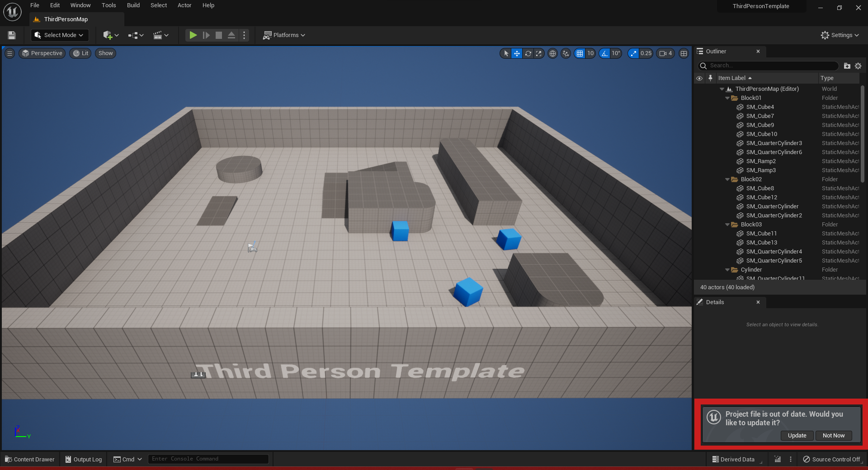Open the Window menu

[x=80, y=5]
